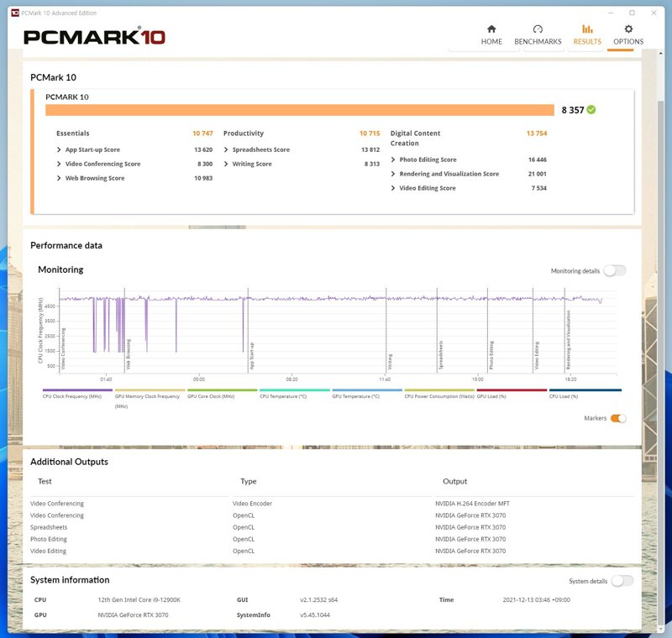Click the Web Browsing marker in the chart

click(129, 354)
